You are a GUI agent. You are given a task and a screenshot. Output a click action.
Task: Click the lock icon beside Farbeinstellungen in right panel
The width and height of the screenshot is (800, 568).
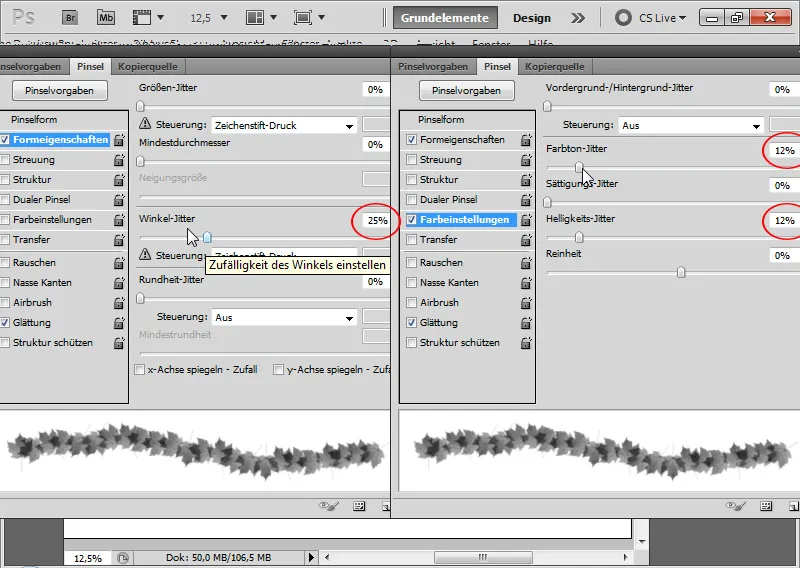pos(526,219)
